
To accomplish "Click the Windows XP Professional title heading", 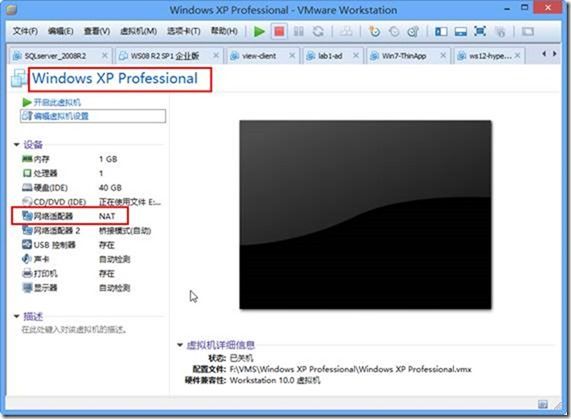I will 115,79.
